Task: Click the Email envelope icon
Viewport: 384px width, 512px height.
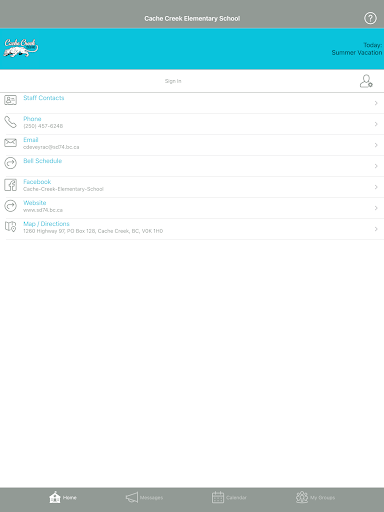Action: click(10, 142)
